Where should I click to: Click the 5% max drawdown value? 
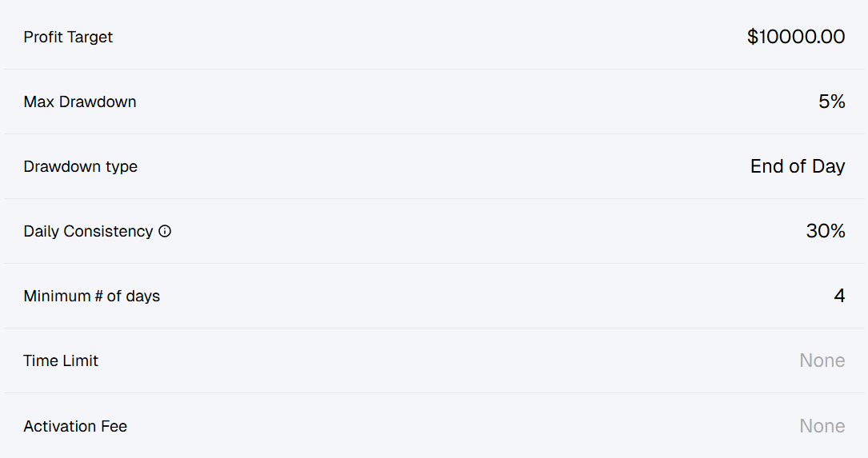831,102
